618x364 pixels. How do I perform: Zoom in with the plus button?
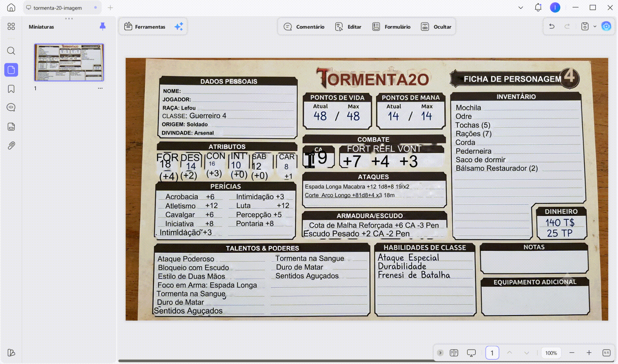tap(589, 353)
